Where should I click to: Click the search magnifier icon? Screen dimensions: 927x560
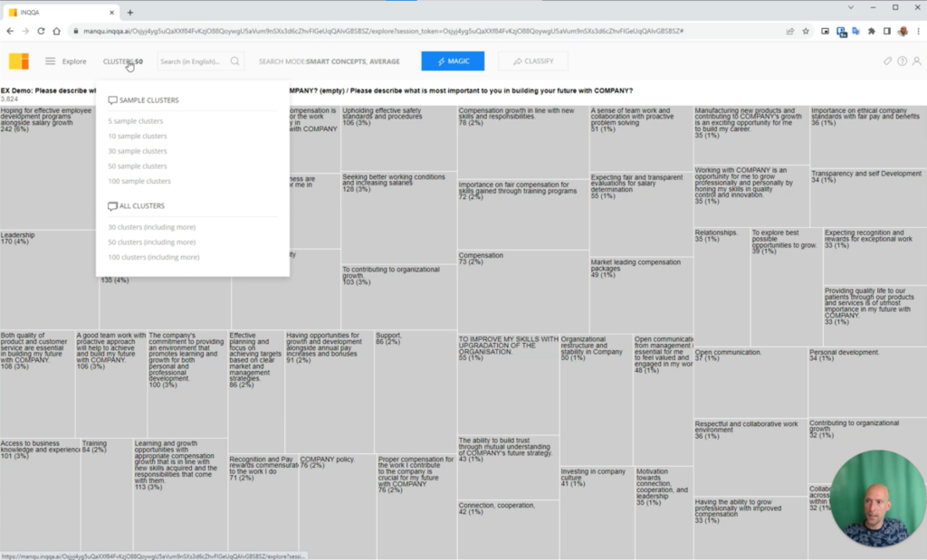pyautogui.click(x=234, y=61)
